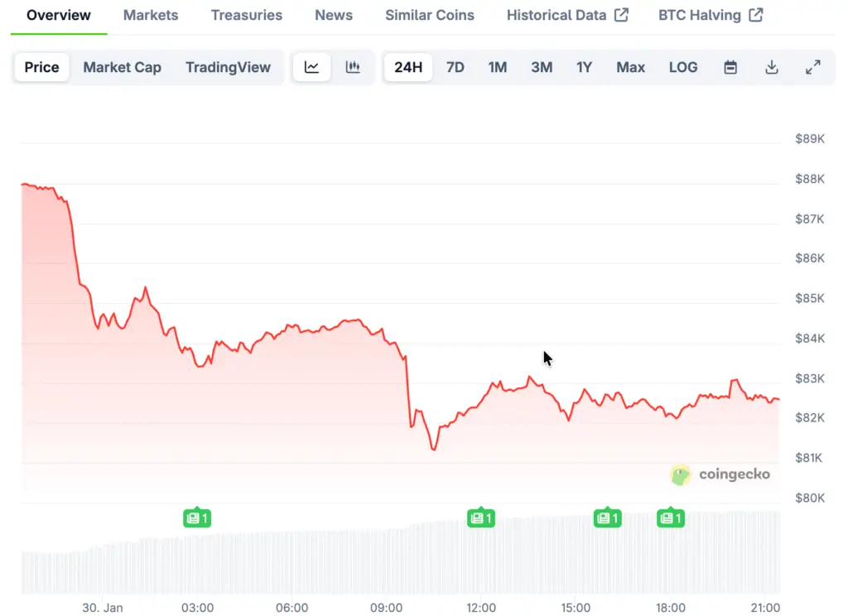Click the news marker near 15:00
The height and width of the screenshot is (616, 848).
(608, 518)
